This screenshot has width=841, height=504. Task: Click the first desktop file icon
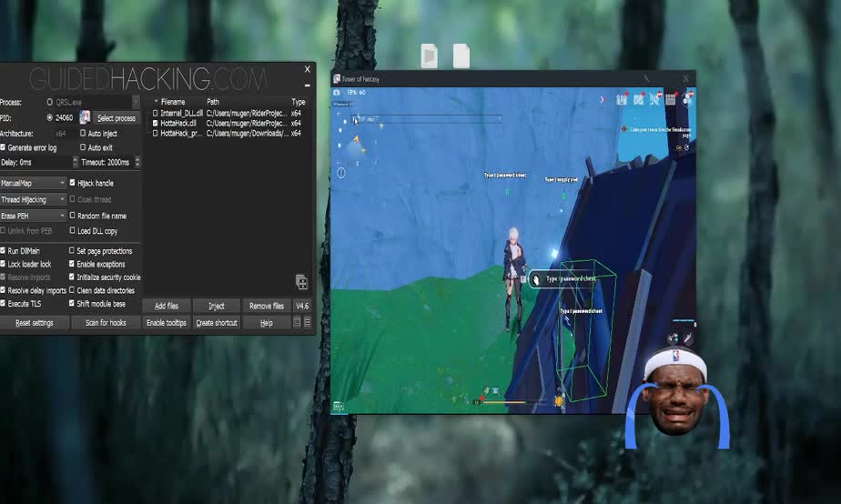tap(429, 56)
